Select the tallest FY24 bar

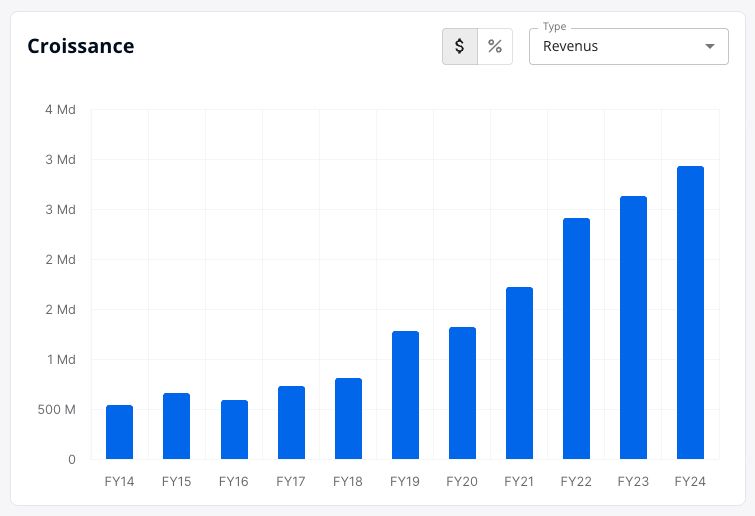point(690,312)
